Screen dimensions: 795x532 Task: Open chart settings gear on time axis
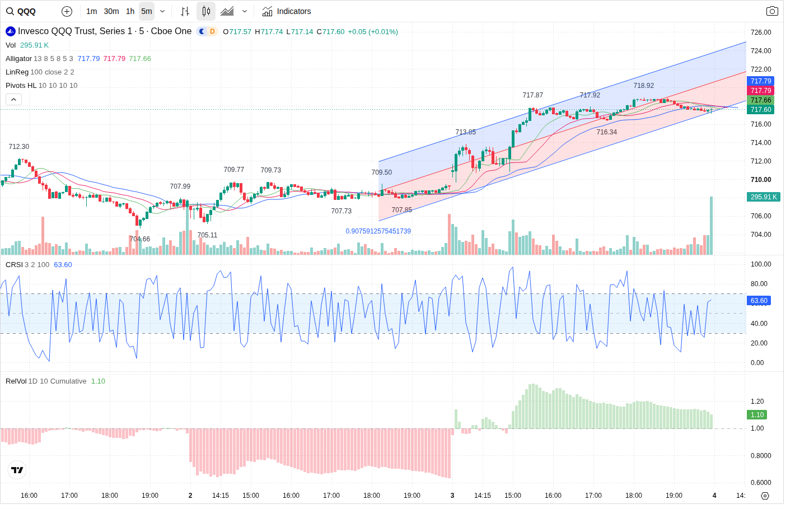tap(765, 496)
